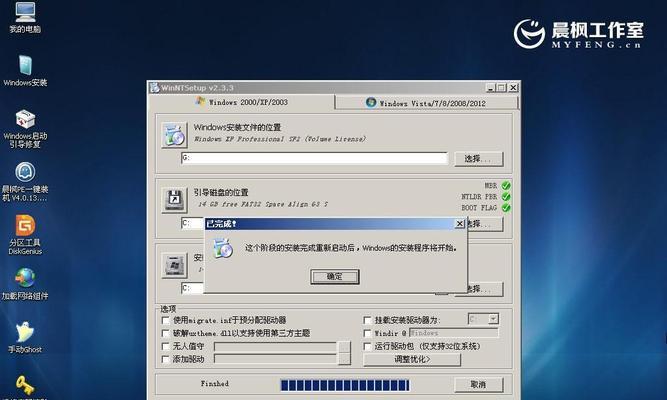Viewport: 667px width, 400px height.
Task: Click the Windows XP Professional SP2 description text
Action: coord(279,139)
